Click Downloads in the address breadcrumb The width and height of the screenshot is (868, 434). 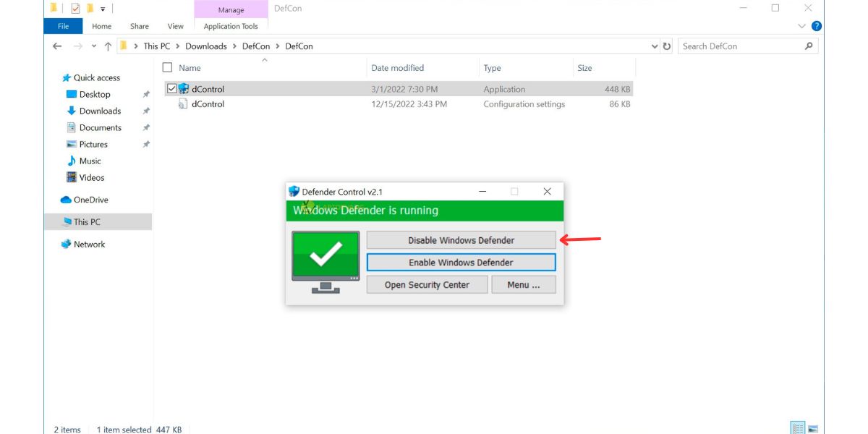click(x=206, y=46)
